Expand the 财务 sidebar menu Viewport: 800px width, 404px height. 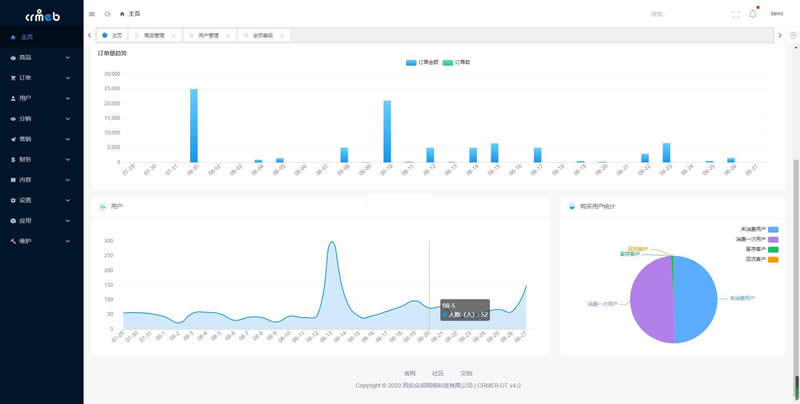coord(40,159)
